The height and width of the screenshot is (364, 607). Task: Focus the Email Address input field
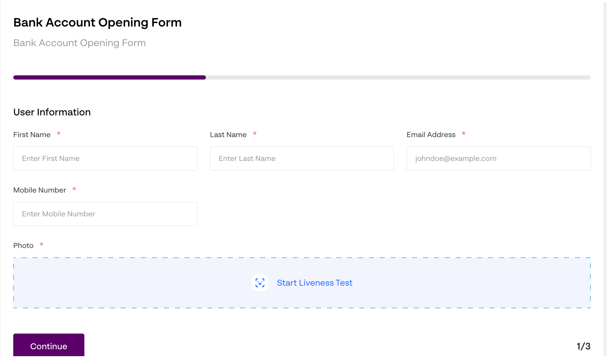click(x=498, y=158)
